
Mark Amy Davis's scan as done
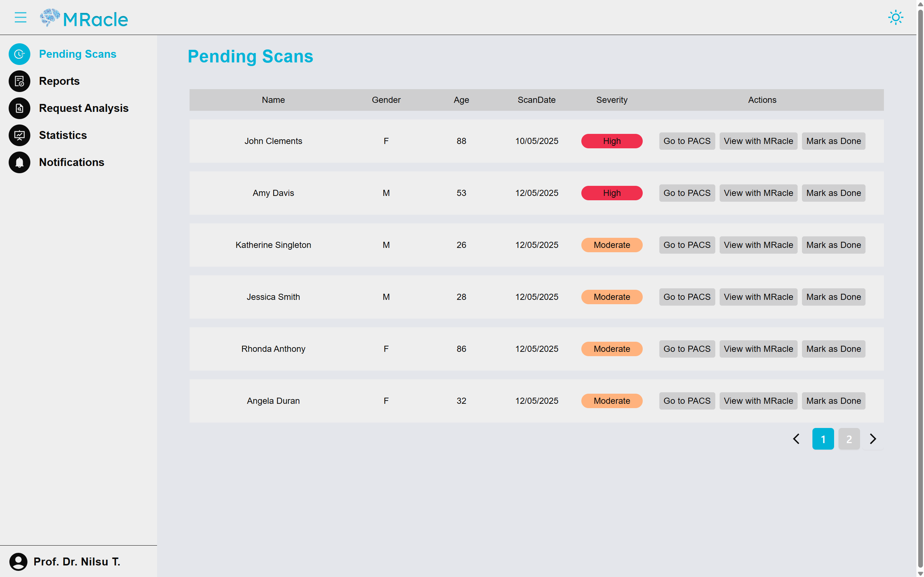click(833, 193)
